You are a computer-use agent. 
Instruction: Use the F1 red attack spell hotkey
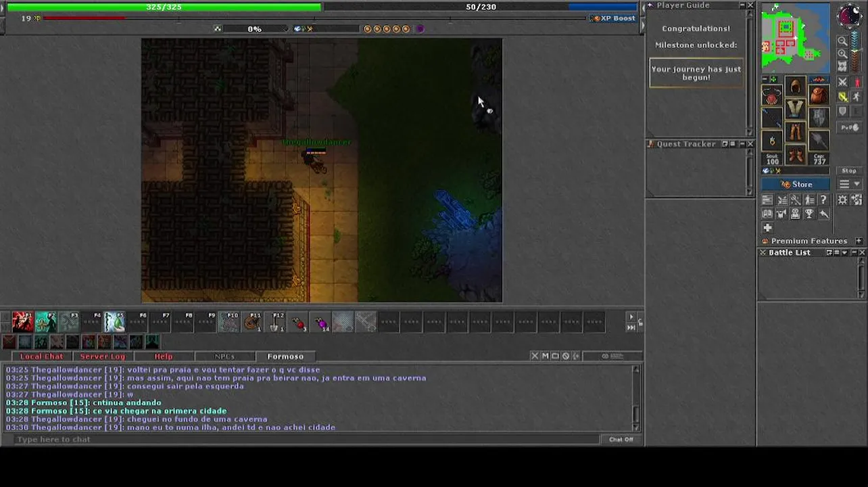point(22,322)
